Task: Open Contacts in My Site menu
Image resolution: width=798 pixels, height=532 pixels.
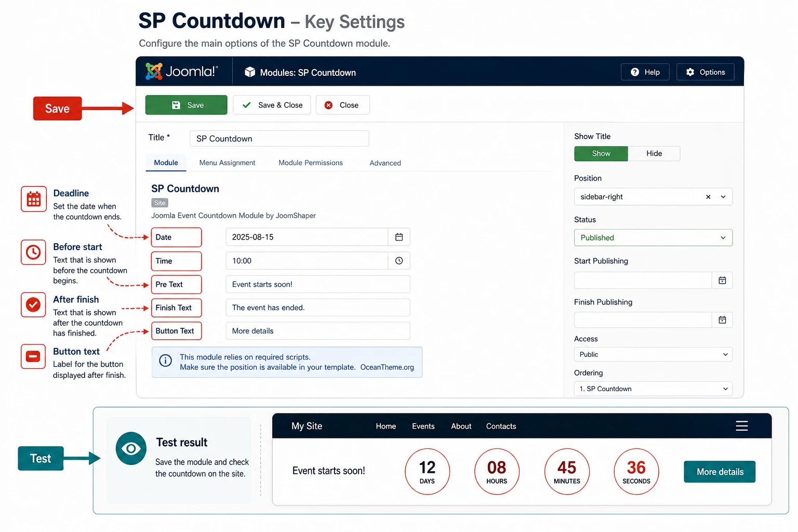Action: (x=501, y=426)
